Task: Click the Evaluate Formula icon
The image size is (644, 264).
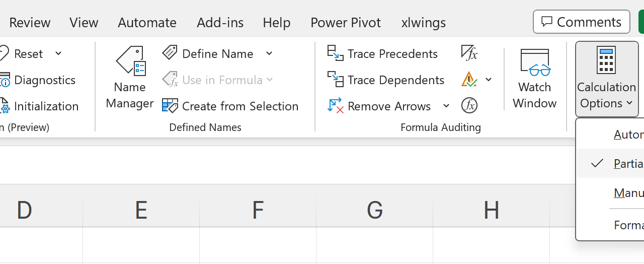Action: [x=469, y=106]
